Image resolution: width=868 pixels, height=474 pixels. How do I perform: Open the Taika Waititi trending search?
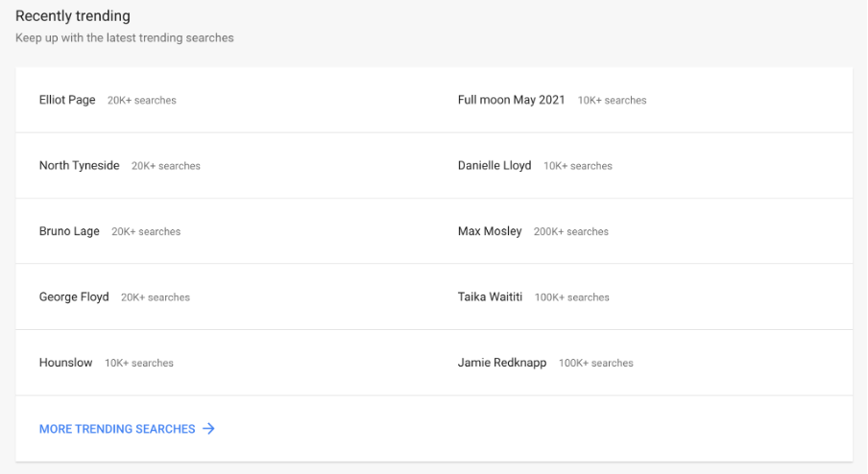click(x=490, y=297)
